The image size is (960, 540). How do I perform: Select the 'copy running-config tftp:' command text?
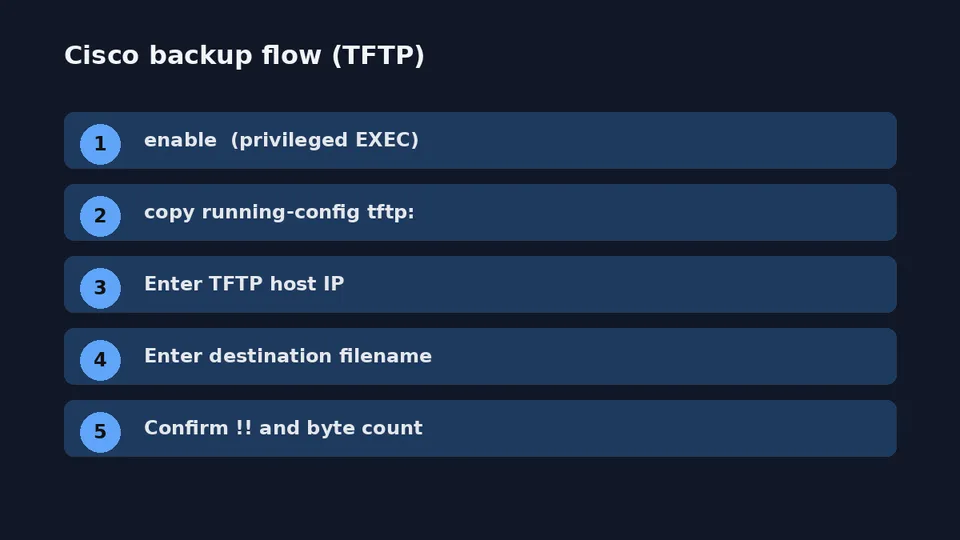pos(279,212)
